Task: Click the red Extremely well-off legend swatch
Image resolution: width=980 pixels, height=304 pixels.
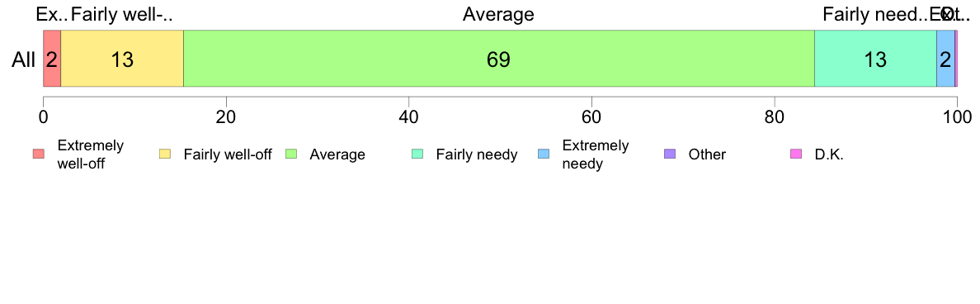Action: [40, 154]
